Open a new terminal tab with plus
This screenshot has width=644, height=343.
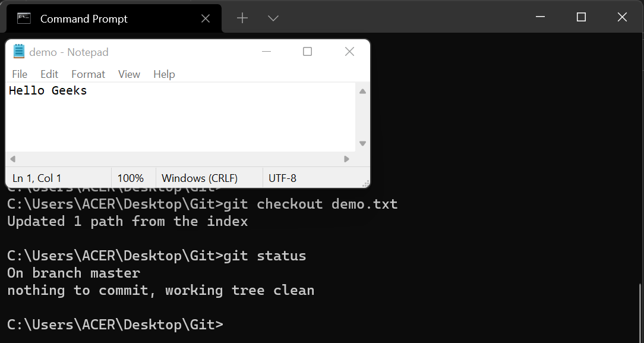242,18
